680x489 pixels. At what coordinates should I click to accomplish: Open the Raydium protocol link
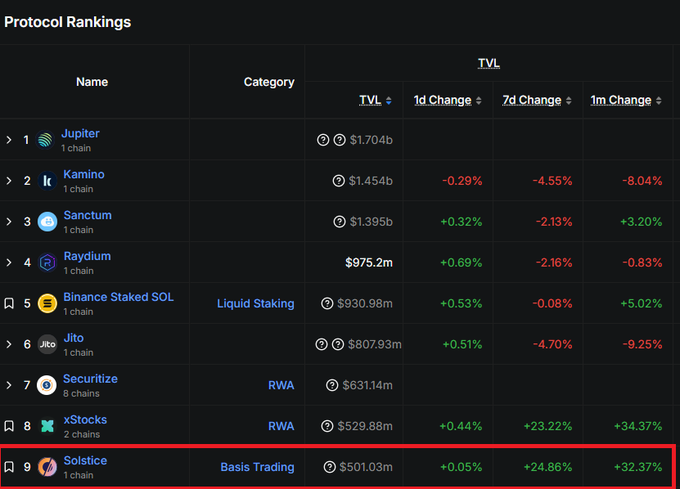point(87,256)
